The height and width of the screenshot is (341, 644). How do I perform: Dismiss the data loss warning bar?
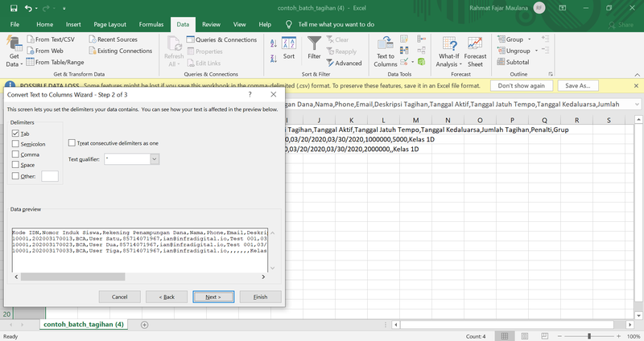(636, 86)
